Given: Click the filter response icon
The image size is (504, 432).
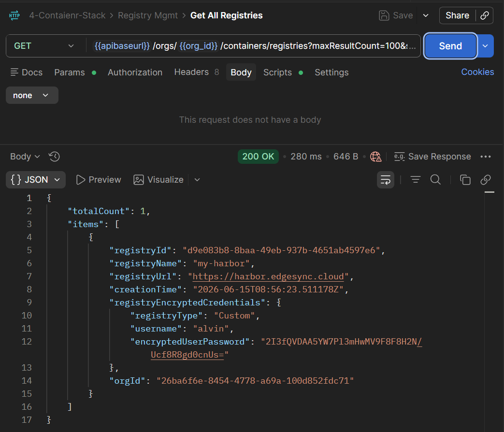Looking at the screenshot, I should [415, 180].
